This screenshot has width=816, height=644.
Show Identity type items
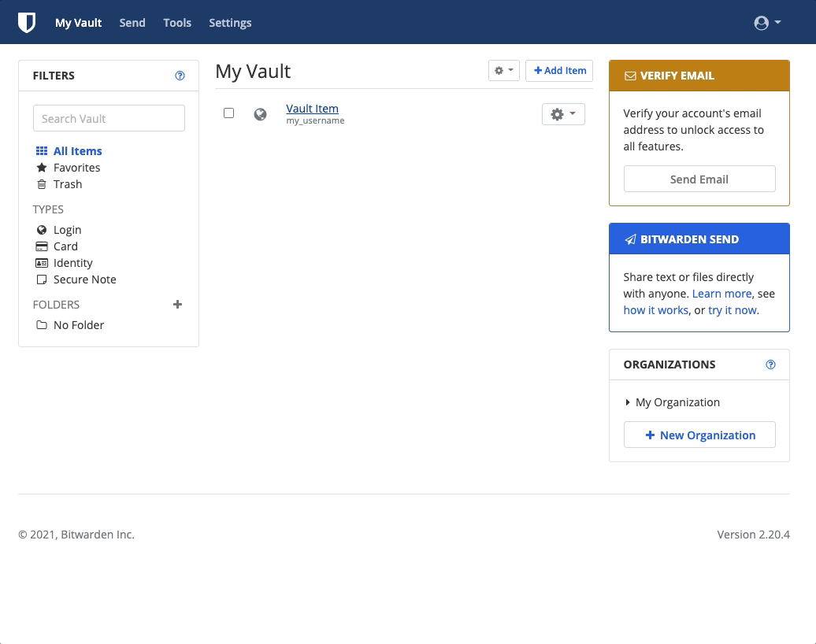72,263
